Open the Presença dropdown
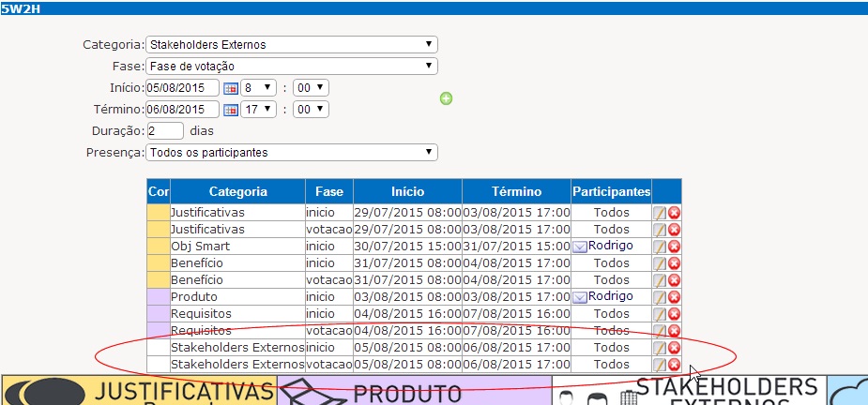Image resolution: width=868 pixels, height=405 pixels. coord(291,152)
